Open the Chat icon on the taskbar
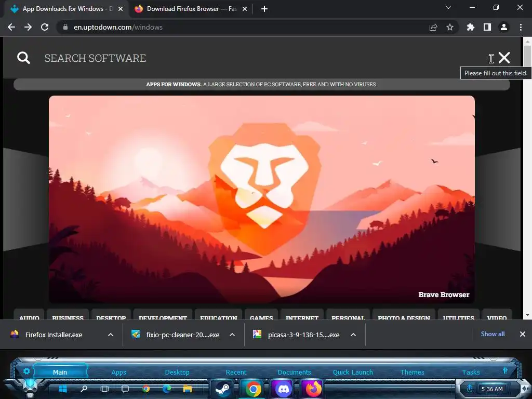The image size is (532, 399). [x=125, y=389]
